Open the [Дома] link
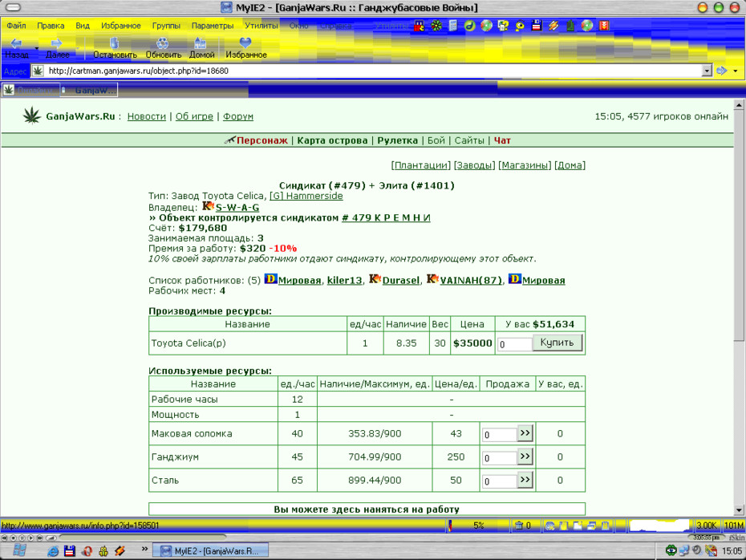This screenshot has height=560, width=746. (x=570, y=165)
